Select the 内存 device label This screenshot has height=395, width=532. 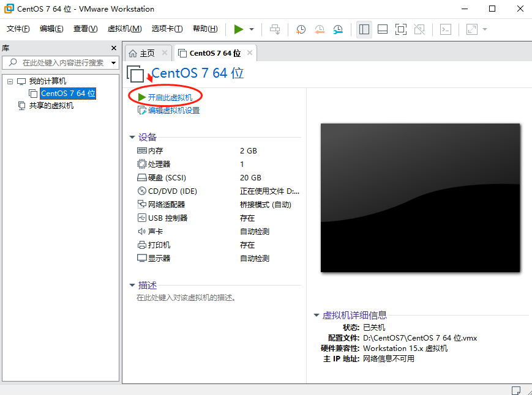(x=155, y=151)
